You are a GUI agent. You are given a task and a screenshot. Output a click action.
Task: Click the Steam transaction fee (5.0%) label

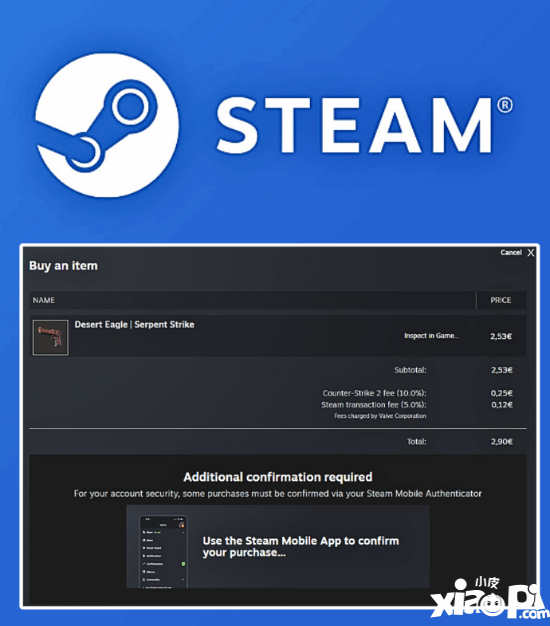point(374,404)
